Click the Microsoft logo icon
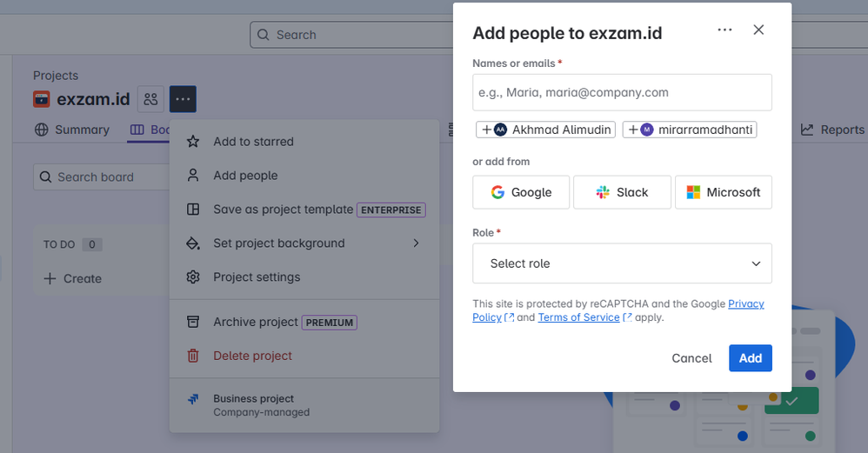Screen dimensions: 868x453 pos(693,192)
